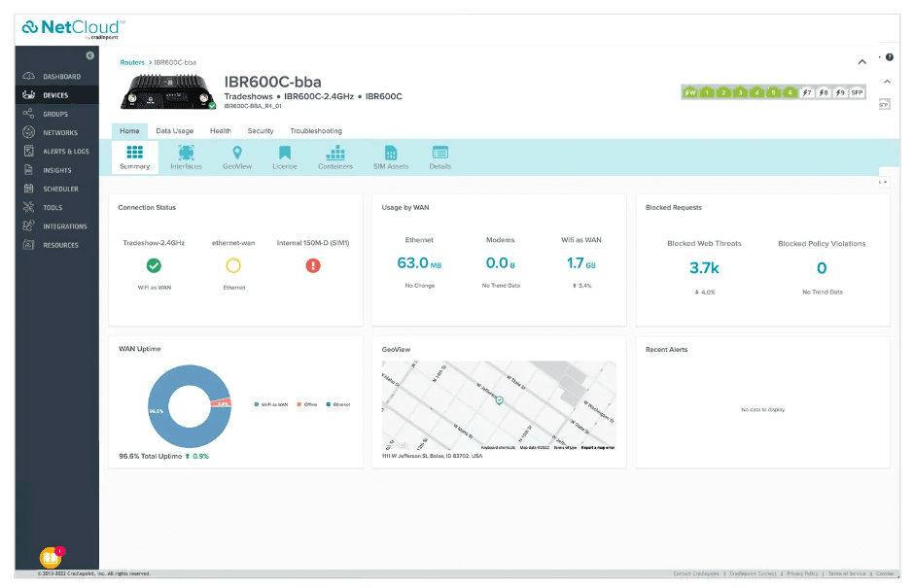
Task: Collapse the left sidebar with arrow button
Action: (x=90, y=55)
